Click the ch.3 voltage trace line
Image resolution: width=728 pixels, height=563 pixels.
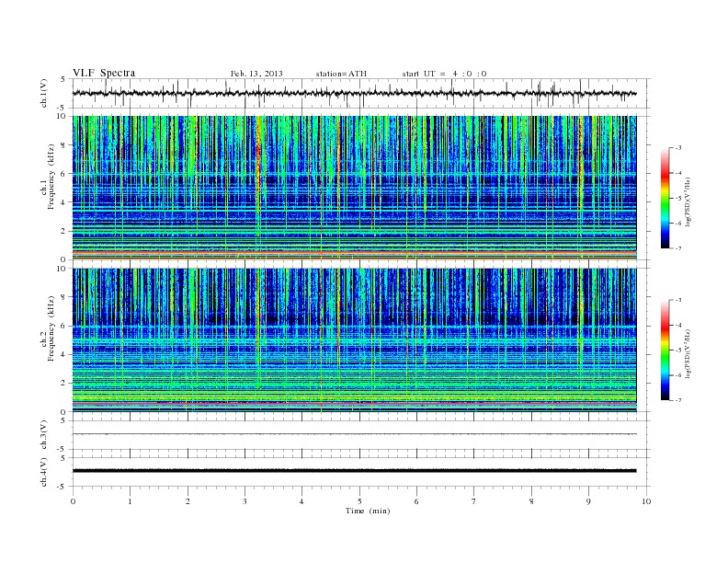point(354,434)
